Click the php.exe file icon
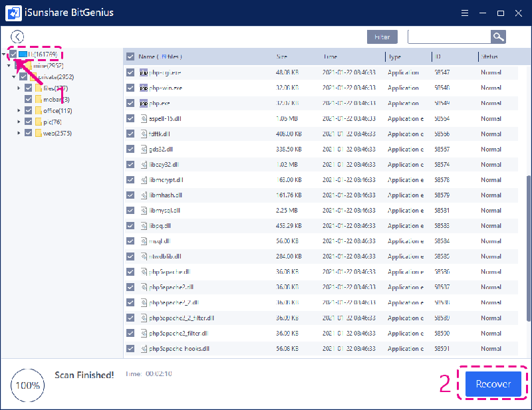 point(144,103)
